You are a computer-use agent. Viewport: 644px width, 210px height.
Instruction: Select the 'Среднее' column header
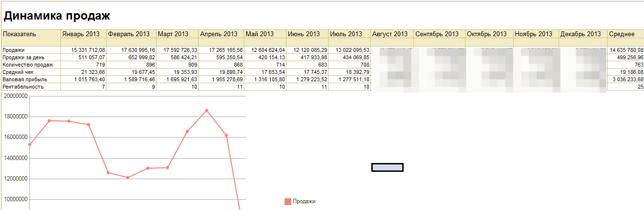click(625, 34)
